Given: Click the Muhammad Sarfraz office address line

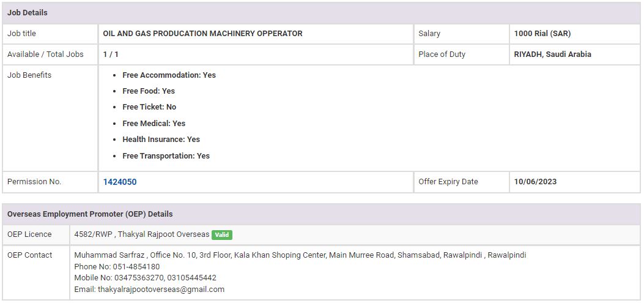Looking at the screenshot, I should [x=300, y=255].
